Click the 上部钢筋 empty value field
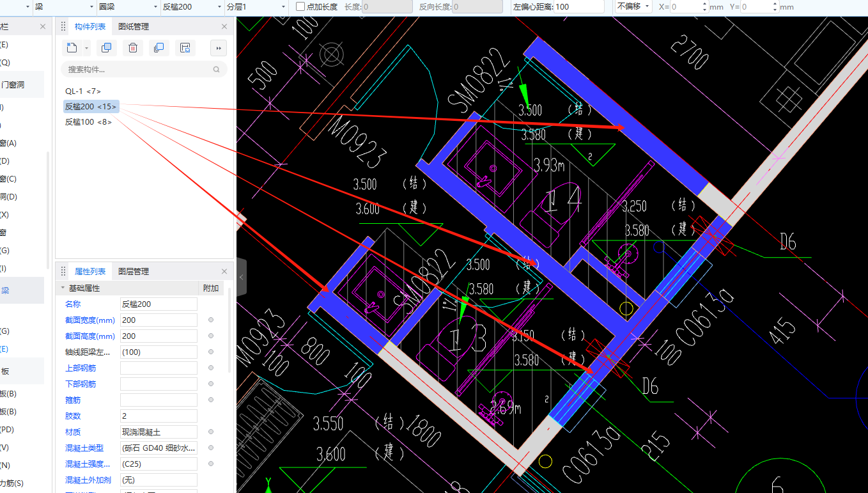 [159, 368]
